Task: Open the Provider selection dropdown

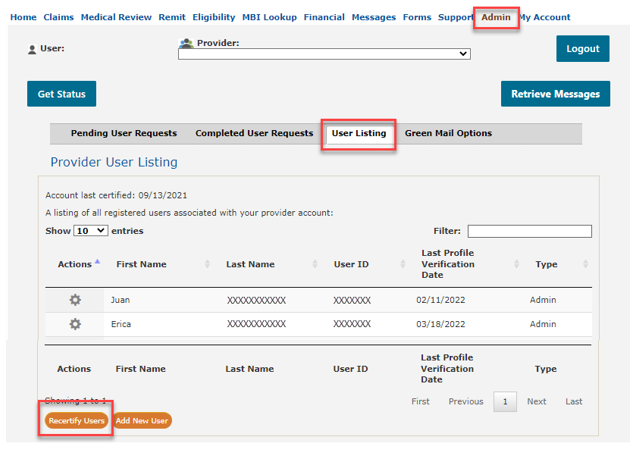Action: 324,54
